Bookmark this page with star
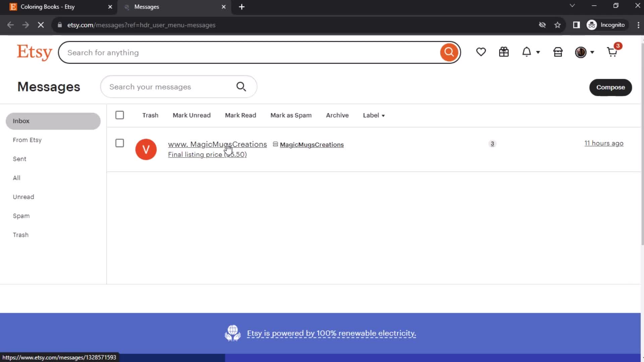The width and height of the screenshot is (644, 362). (557, 25)
